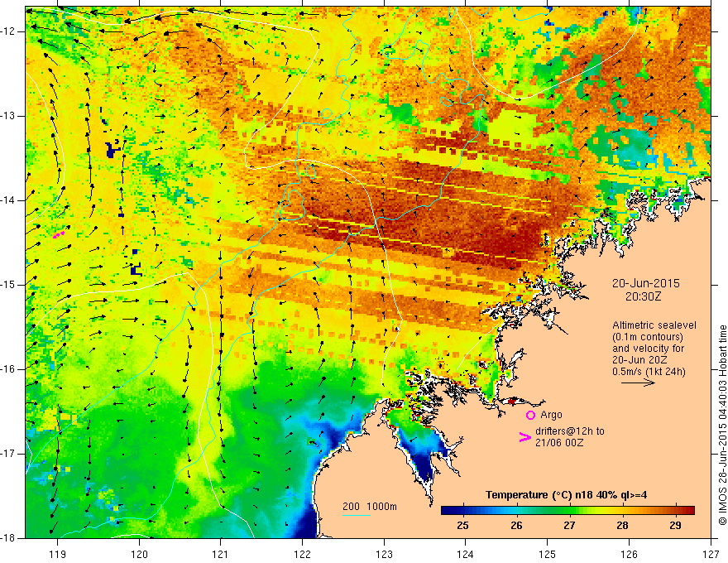Click the IMOS copyright timestamp text

click(x=722, y=426)
